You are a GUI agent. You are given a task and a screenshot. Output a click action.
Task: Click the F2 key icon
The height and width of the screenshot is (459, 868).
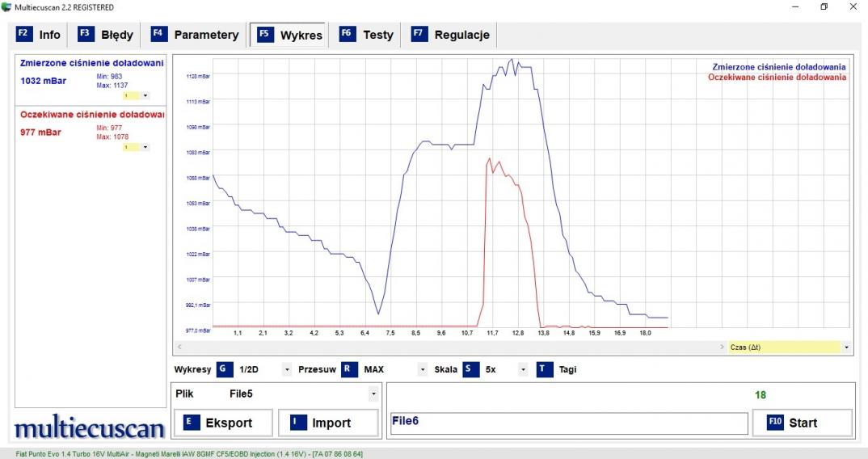[x=23, y=34]
